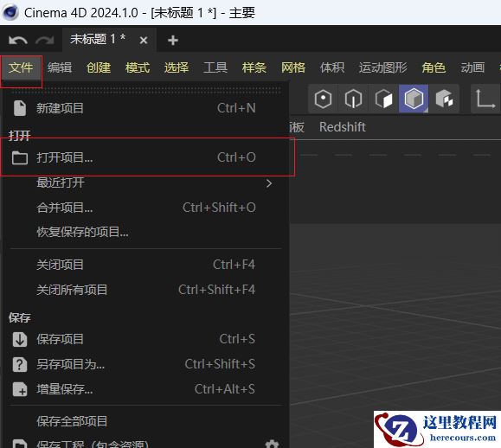Choose 增量保存... menu entry
The width and height of the screenshot is (501, 448).
[x=145, y=389]
